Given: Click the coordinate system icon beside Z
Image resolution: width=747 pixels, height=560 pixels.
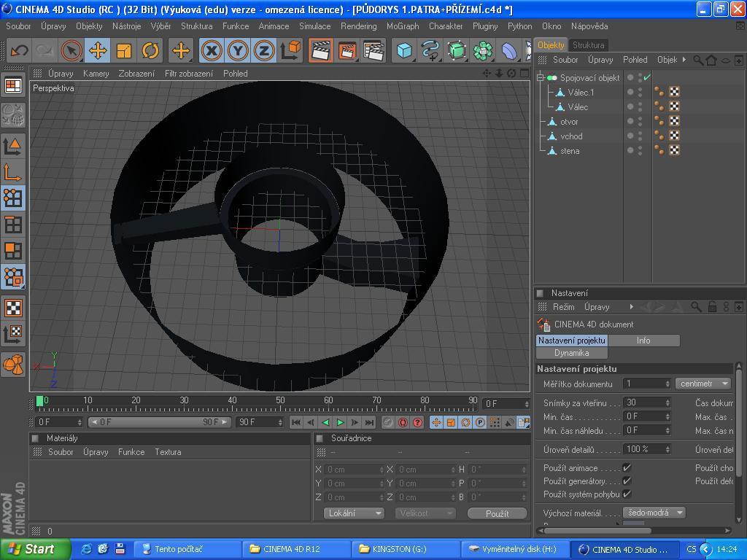Looking at the screenshot, I should coord(290,50).
